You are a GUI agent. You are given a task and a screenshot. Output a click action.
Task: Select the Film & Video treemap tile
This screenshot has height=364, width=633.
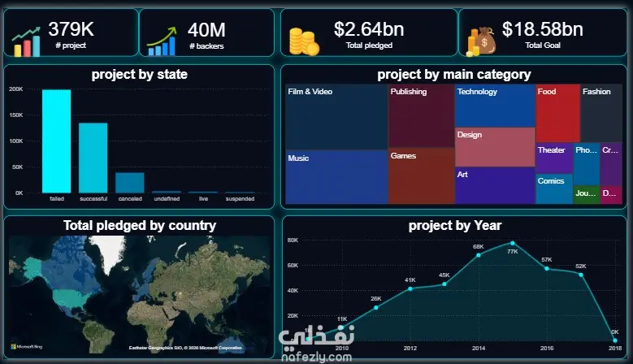336,117
